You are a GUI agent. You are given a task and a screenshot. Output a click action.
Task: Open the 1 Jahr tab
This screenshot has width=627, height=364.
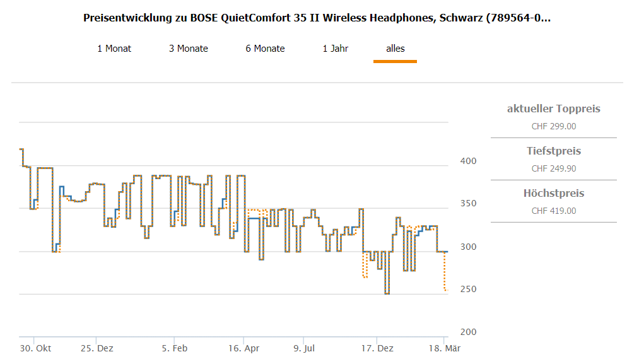(x=336, y=49)
